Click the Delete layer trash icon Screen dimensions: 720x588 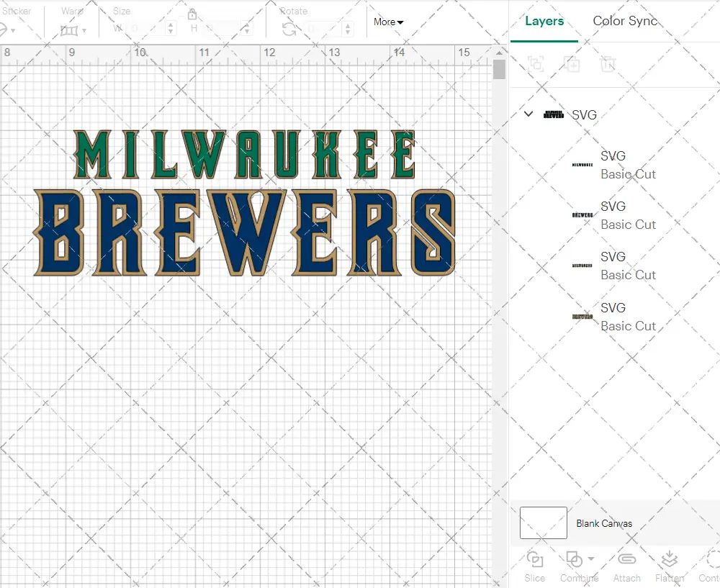608,64
